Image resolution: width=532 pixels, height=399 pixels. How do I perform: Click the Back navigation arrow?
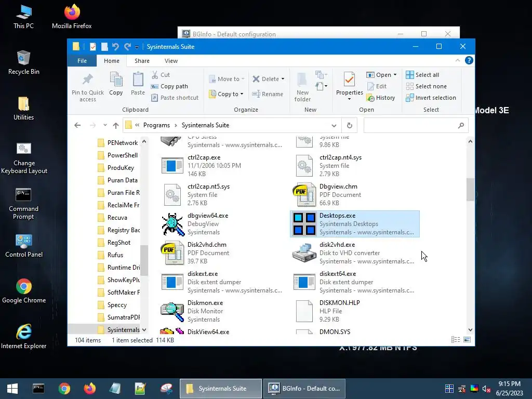[x=77, y=125]
